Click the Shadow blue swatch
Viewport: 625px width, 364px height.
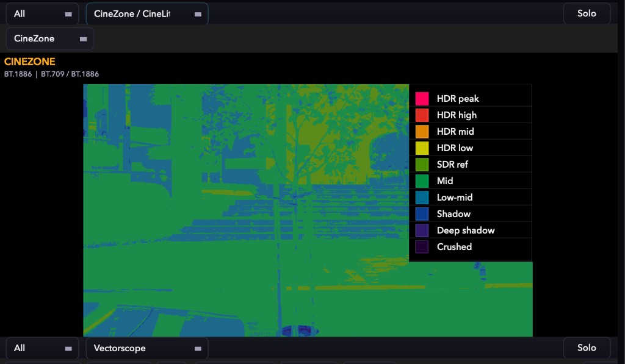coord(422,214)
